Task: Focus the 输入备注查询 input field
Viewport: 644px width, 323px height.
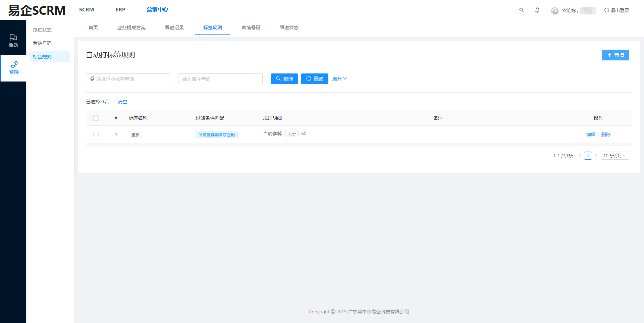Action: [220, 79]
